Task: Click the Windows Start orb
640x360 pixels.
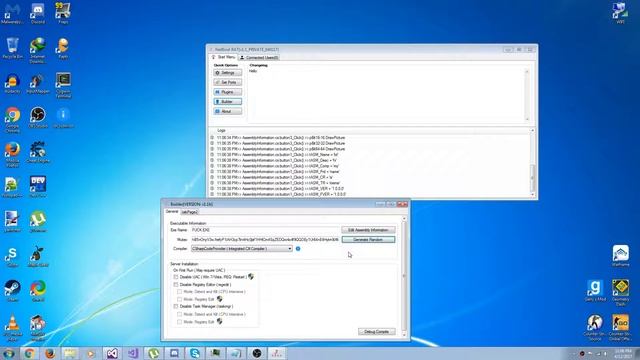Action: pos(8,353)
